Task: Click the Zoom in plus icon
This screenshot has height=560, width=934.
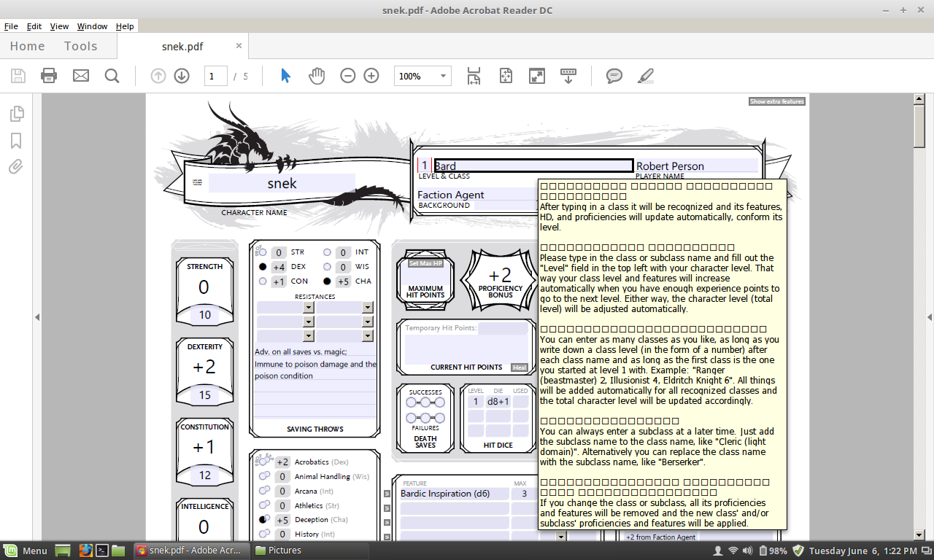Action: (x=371, y=76)
